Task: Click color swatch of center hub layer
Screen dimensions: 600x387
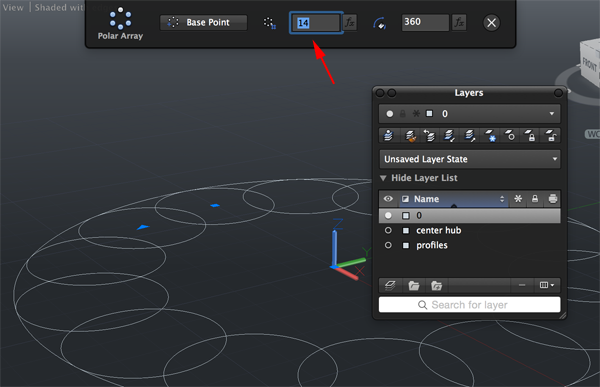Action: pyautogui.click(x=406, y=231)
